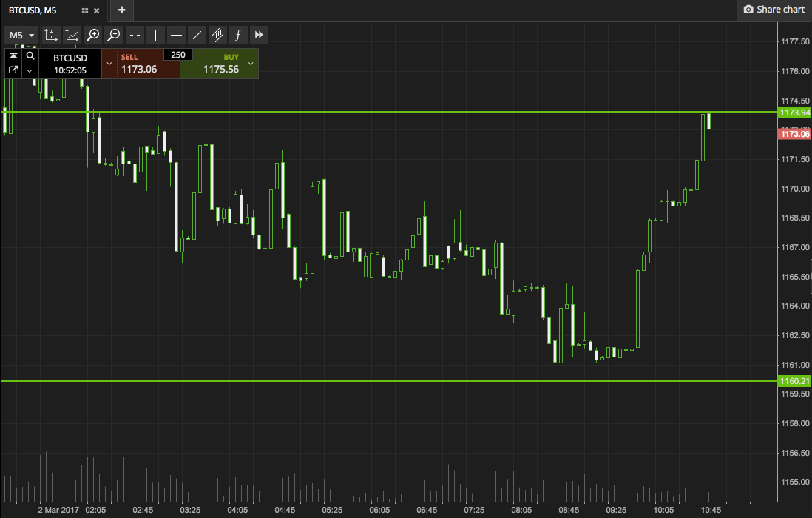This screenshot has width=812, height=518.
Task: Click the zoom out magnifier
Action: point(113,36)
